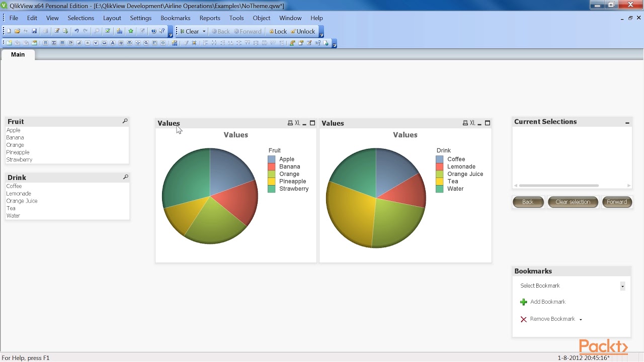Select Banana in Fruit list box
The height and width of the screenshot is (362, 644).
(67, 137)
